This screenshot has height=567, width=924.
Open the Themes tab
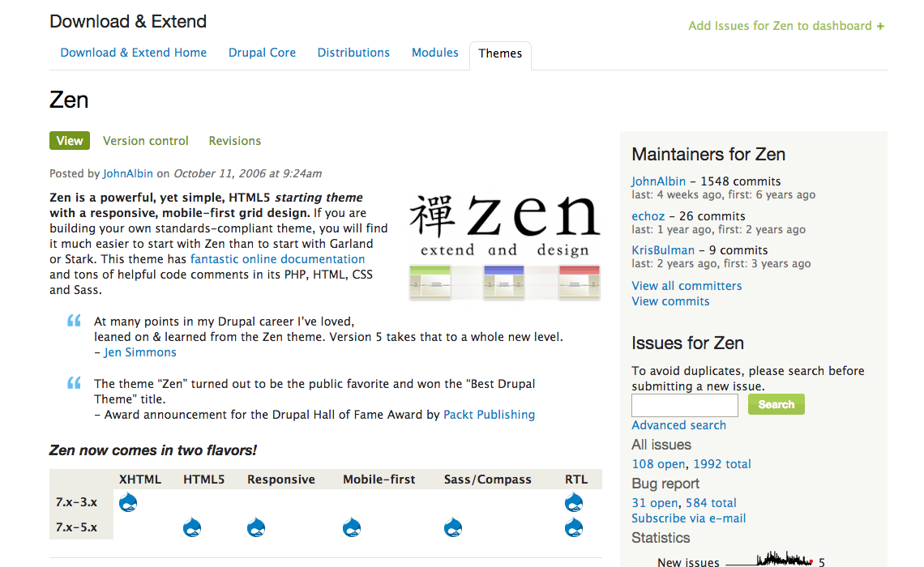coord(500,53)
